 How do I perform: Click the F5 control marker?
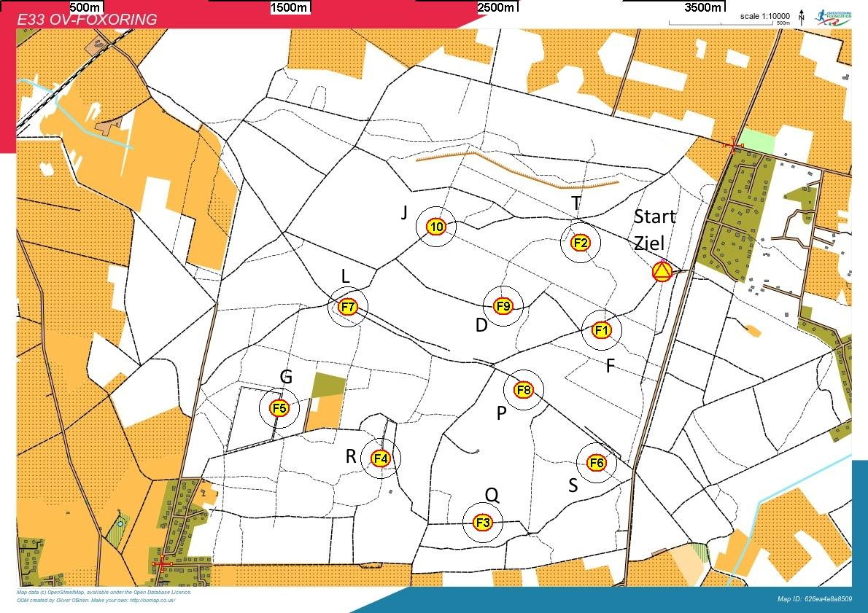tap(279, 407)
